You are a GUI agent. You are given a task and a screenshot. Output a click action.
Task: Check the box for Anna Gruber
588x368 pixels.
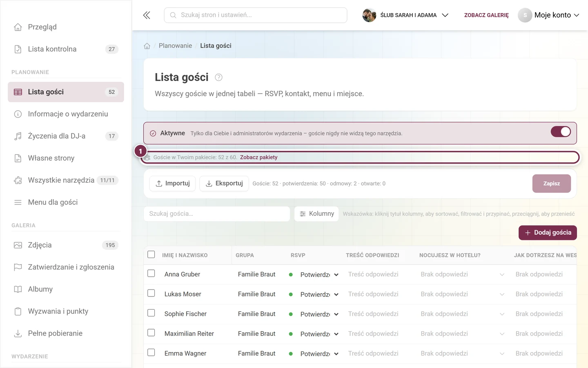pos(151,273)
